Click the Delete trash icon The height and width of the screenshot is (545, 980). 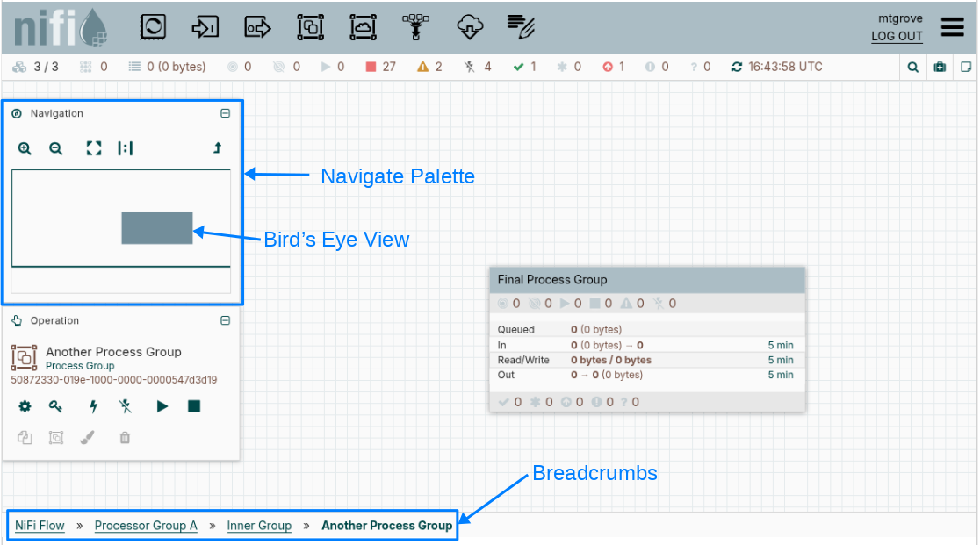click(125, 438)
